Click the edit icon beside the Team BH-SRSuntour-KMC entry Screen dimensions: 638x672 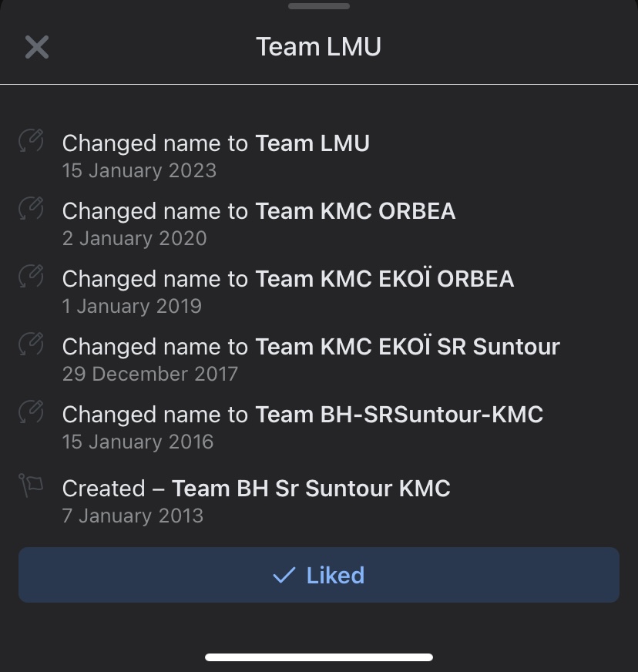31,413
